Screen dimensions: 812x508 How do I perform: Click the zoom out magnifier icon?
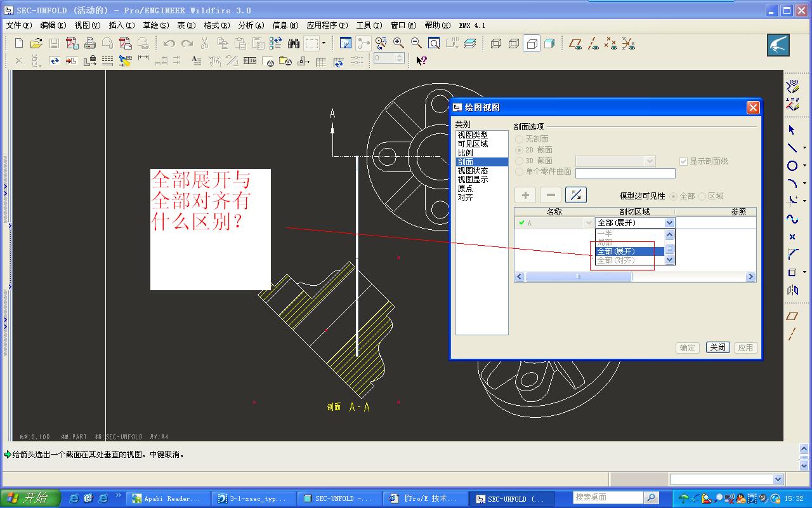point(416,43)
